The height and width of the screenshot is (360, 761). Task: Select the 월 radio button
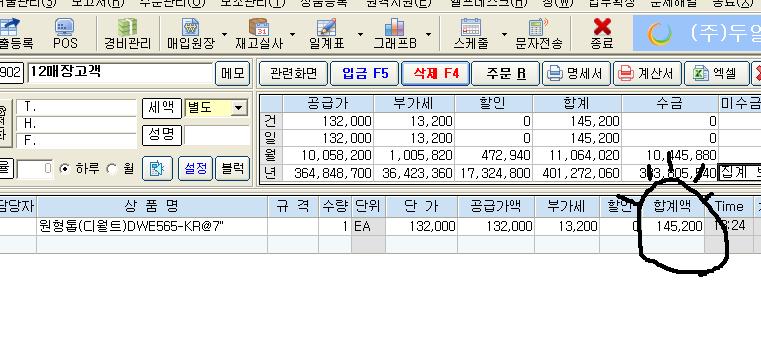(112, 169)
